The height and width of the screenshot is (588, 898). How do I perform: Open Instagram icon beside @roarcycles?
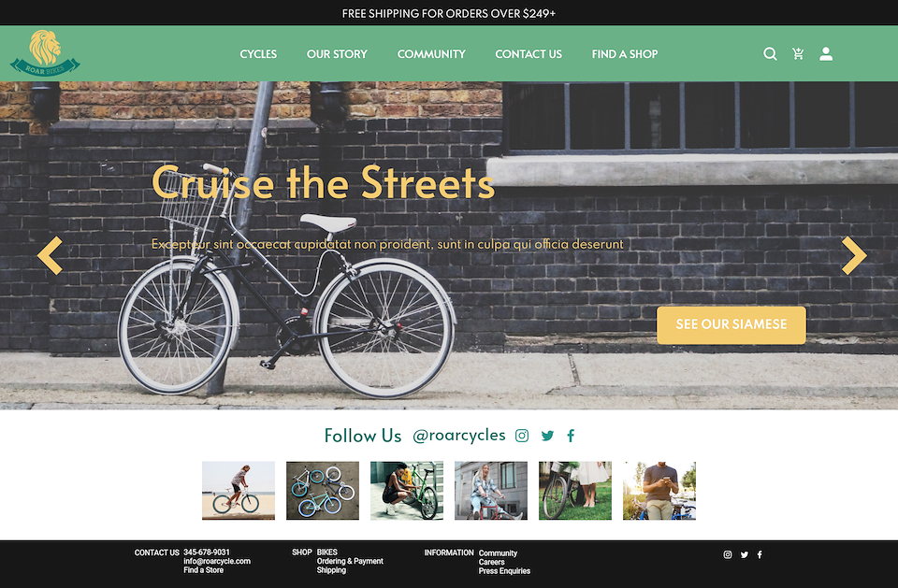pyautogui.click(x=522, y=436)
